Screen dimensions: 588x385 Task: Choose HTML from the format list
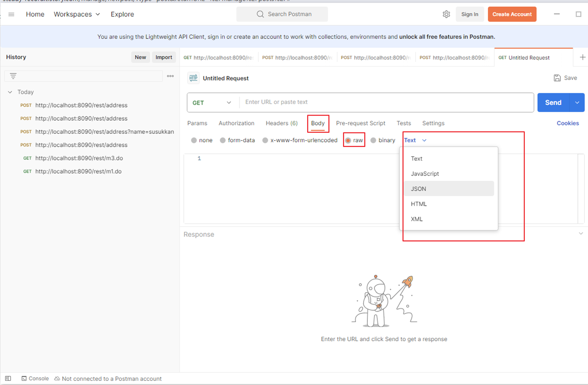(x=449, y=204)
